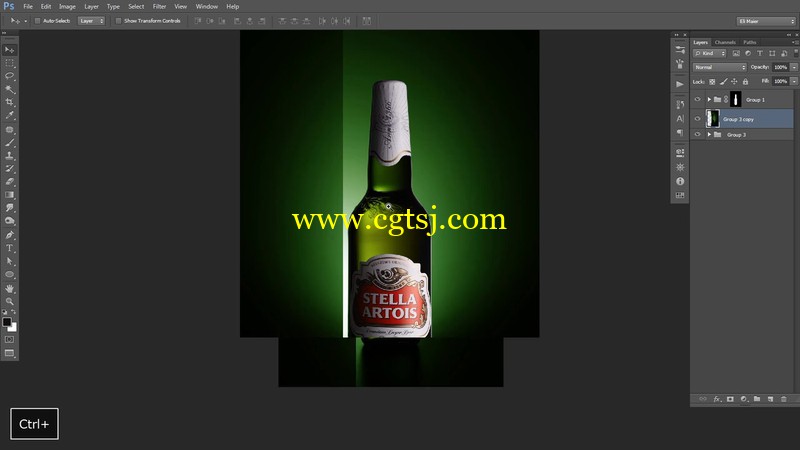Viewport: 800px width, 450px height.
Task: Toggle lock all padlock
Action: tap(745, 82)
